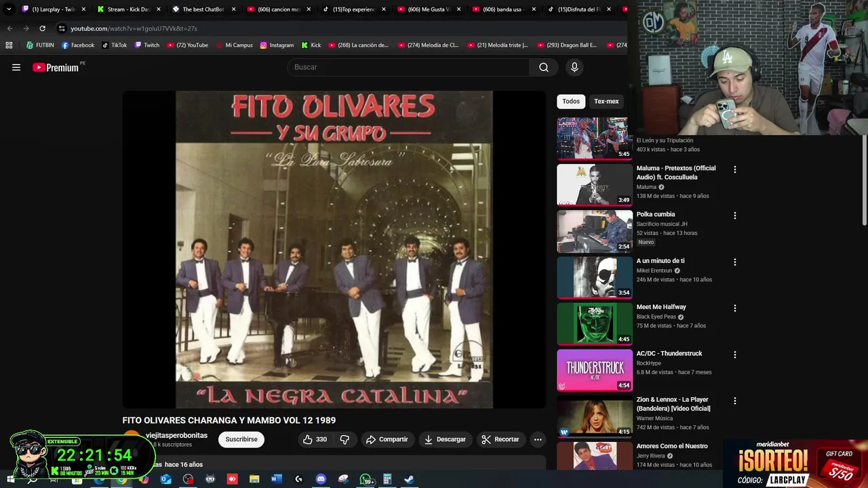Screen dimensions: 868x488
Task: Like the video with thumbs up
Action: coord(315,439)
